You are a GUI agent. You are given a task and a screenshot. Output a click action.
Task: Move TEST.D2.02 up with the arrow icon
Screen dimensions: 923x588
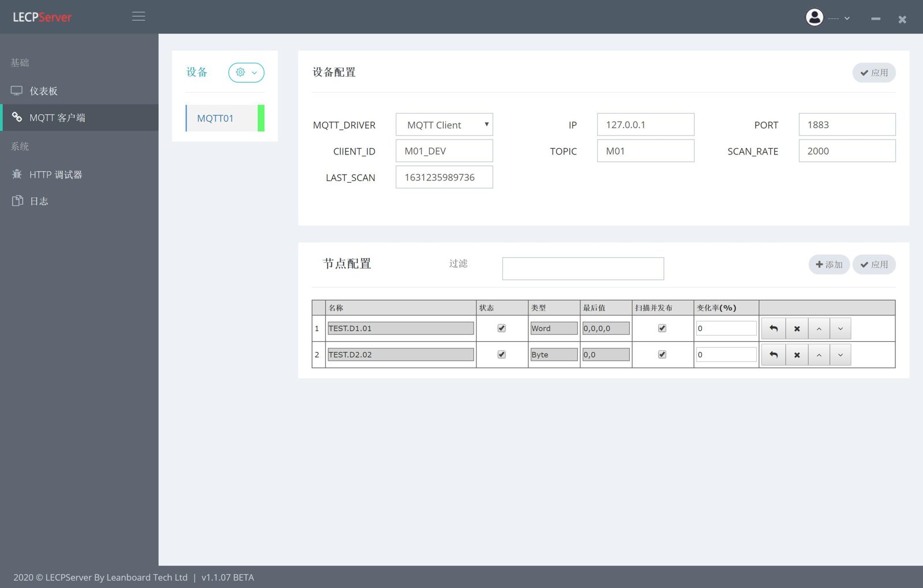click(819, 355)
